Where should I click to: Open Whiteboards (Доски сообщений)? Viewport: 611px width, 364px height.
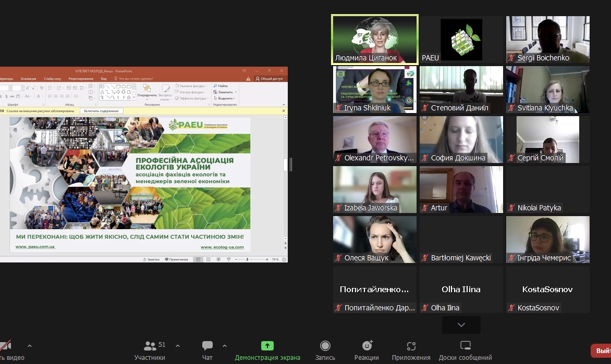pos(465,350)
